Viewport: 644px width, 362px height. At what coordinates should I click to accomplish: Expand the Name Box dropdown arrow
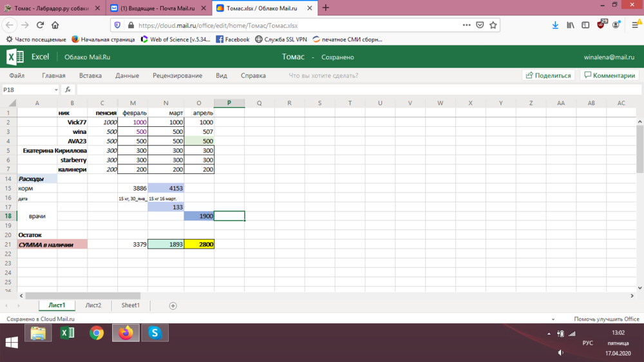click(56, 90)
